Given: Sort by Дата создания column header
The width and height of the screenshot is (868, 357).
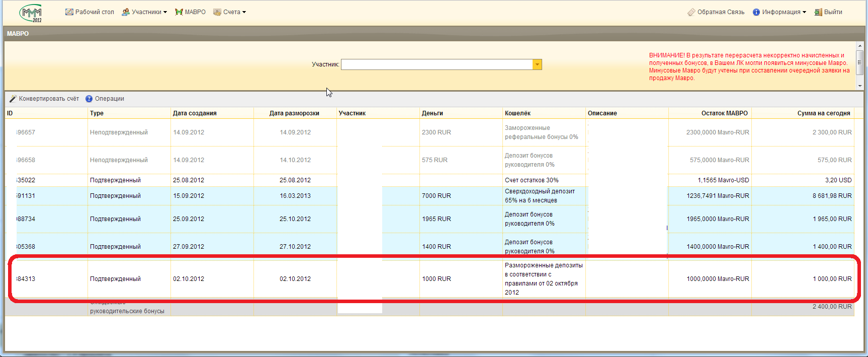Looking at the screenshot, I should tap(212, 113).
